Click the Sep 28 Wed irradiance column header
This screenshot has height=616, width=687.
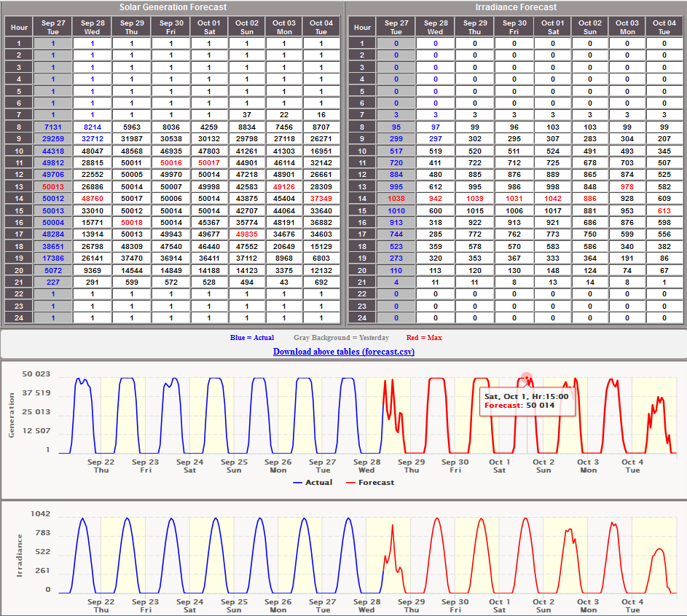click(x=435, y=27)
